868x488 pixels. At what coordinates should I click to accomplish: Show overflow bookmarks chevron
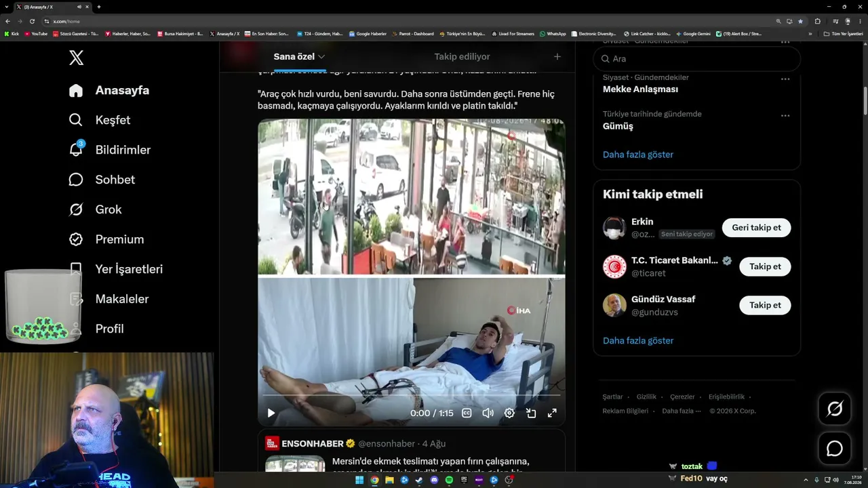(x=810, y=34)
